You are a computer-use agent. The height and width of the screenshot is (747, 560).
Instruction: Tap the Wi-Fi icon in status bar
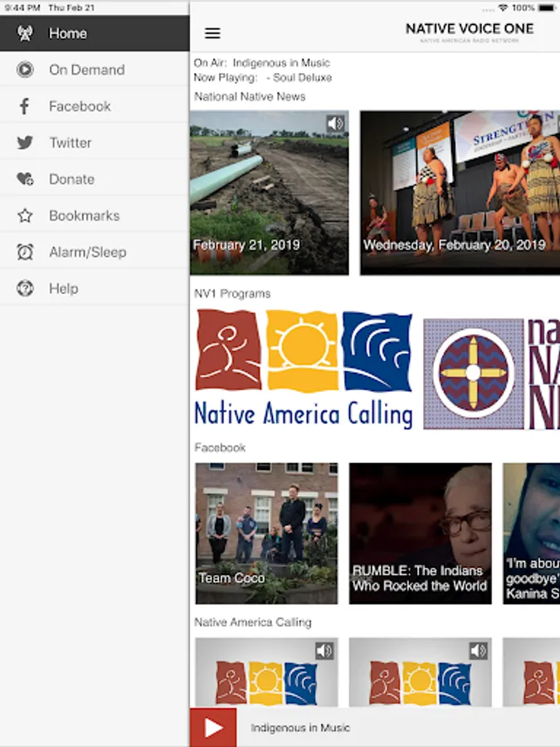503,7
